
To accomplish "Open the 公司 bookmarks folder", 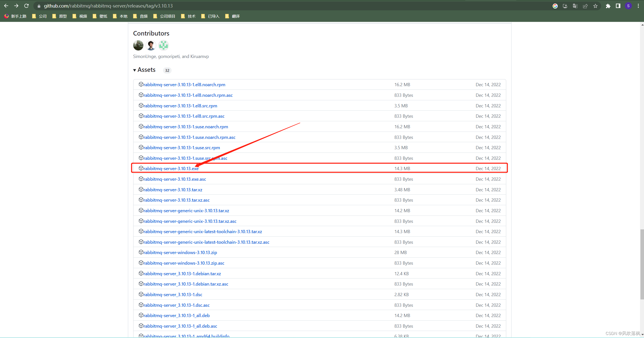I will [39, 16].
